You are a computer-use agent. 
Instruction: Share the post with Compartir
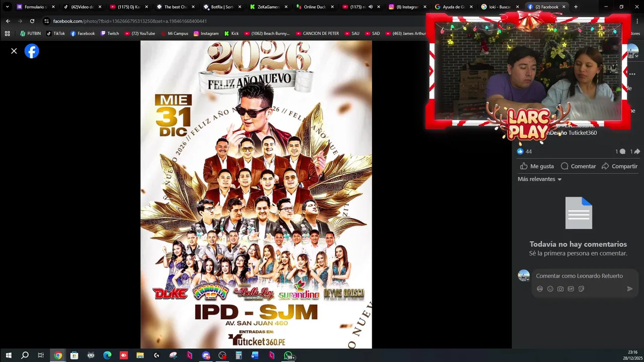tap(619, 166)
